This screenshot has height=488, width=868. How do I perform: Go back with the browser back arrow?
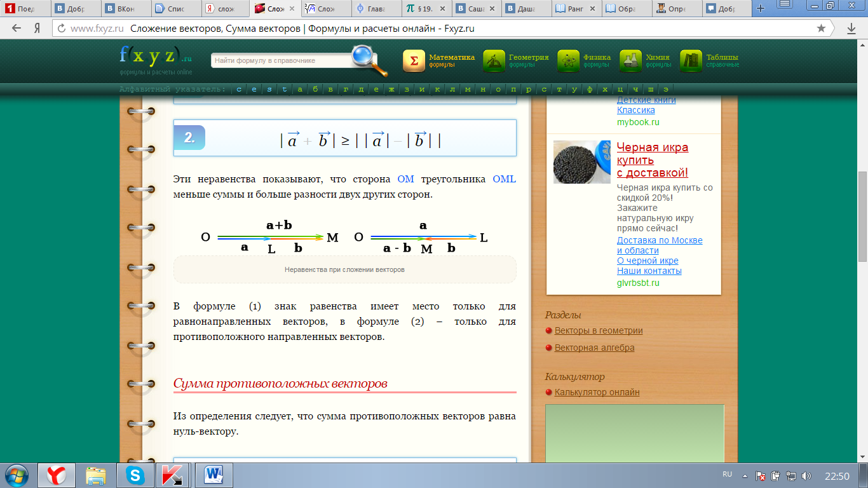17,29
